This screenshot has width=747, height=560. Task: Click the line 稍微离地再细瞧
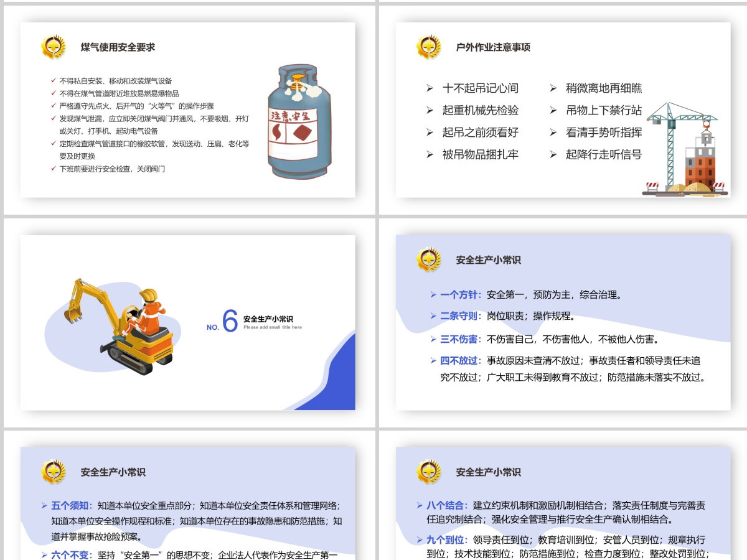click(x=604, y=88)
